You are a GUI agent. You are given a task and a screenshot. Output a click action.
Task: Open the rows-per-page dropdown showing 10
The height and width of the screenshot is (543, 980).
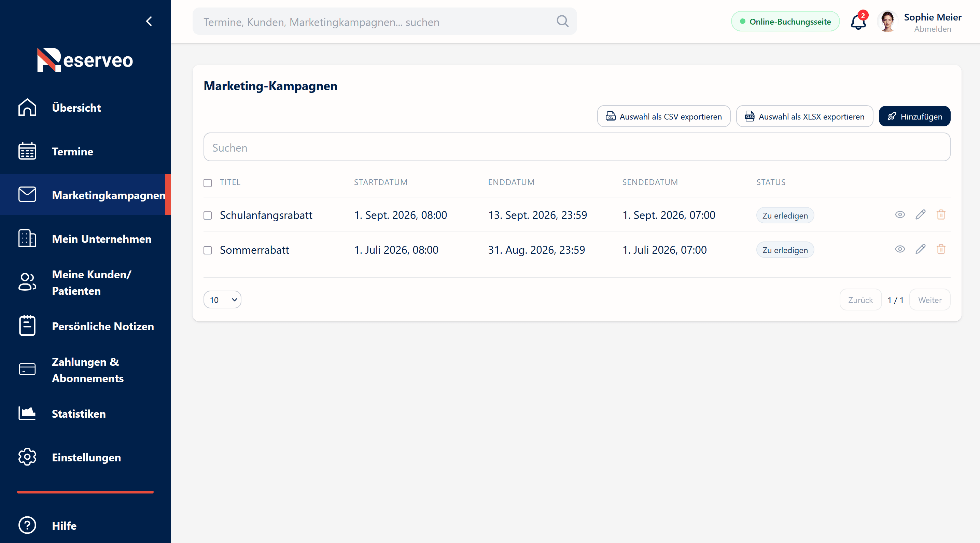(222, 300)
